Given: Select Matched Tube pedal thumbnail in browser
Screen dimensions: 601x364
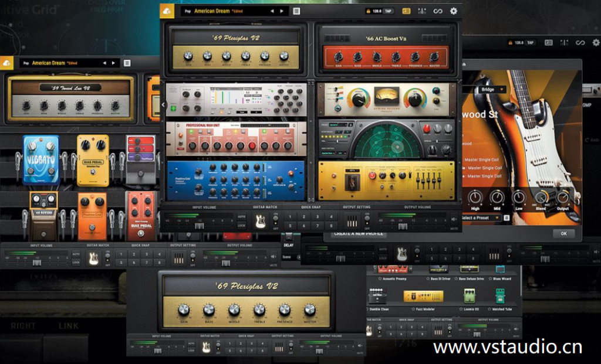Looking at the screenshot, I should [499, 296].
